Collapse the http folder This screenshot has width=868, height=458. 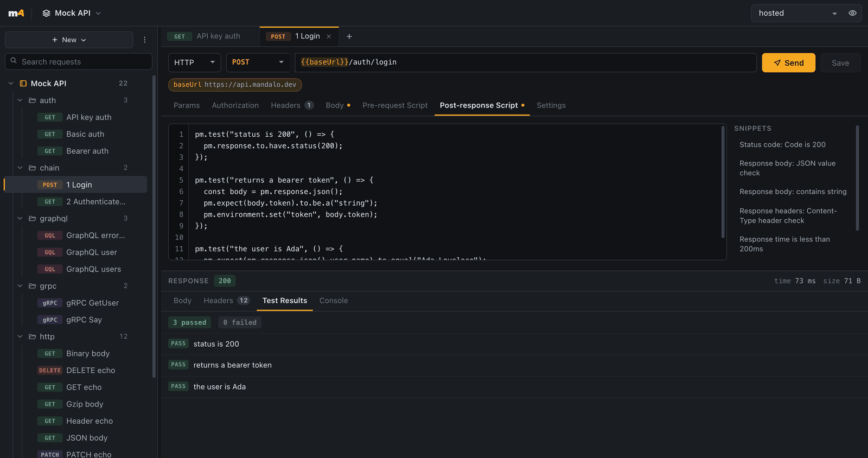click(x=20, y=336)
